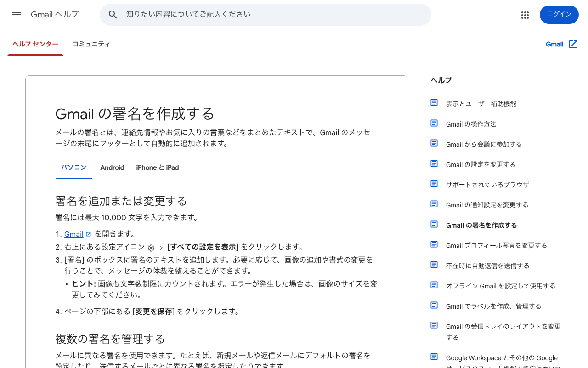Open the 表示とユーザー補助機能 help link
The height and width of the screenshot is (368, 588).
[481, 104]
